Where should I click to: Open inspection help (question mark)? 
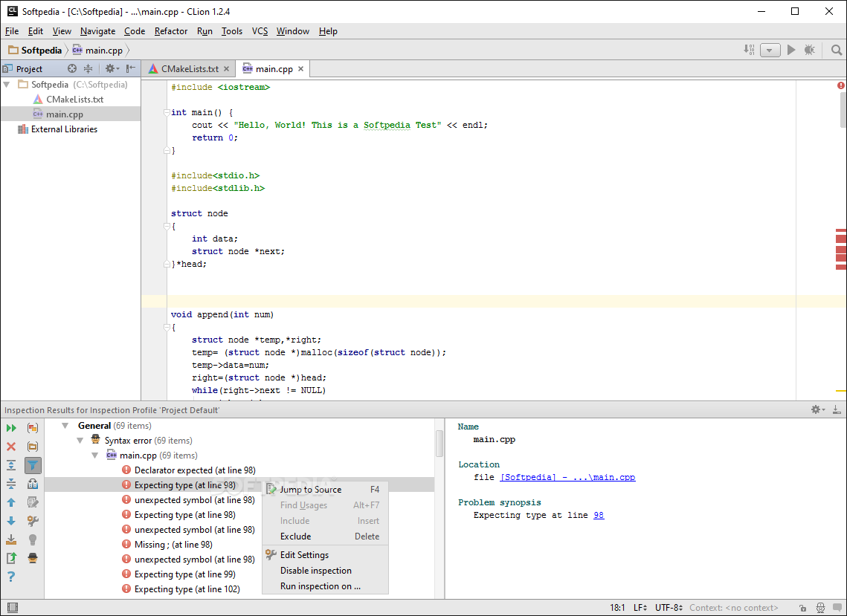(x=11, y=577)
